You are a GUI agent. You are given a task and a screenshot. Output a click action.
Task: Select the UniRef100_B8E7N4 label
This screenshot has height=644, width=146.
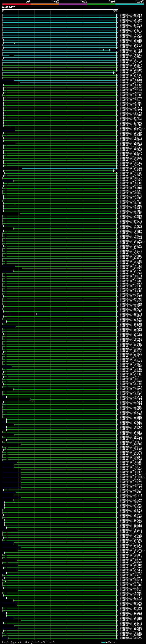tap(131, 324)
